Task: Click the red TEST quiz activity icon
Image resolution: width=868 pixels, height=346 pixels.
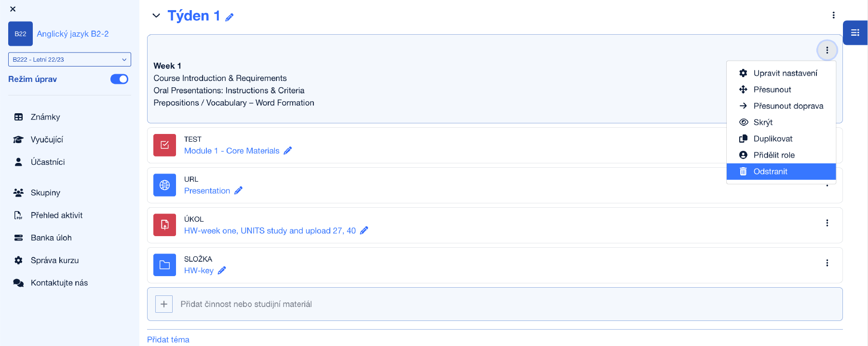Action: tap(164, 145)
